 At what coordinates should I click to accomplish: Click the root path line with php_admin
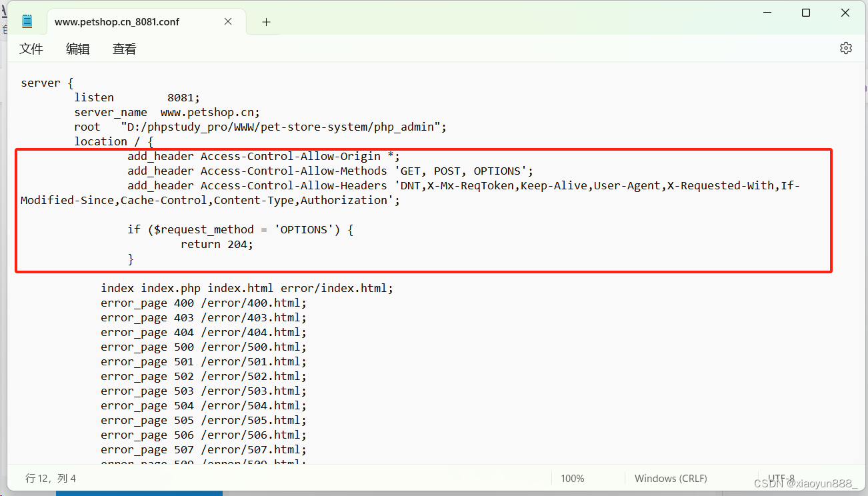[x=260, y=127]
